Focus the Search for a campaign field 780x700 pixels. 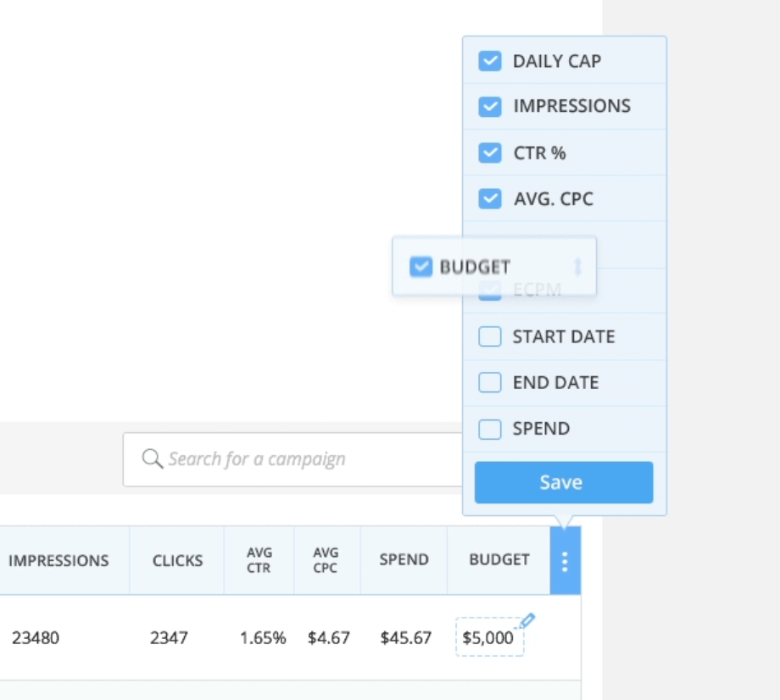[293, 459]
